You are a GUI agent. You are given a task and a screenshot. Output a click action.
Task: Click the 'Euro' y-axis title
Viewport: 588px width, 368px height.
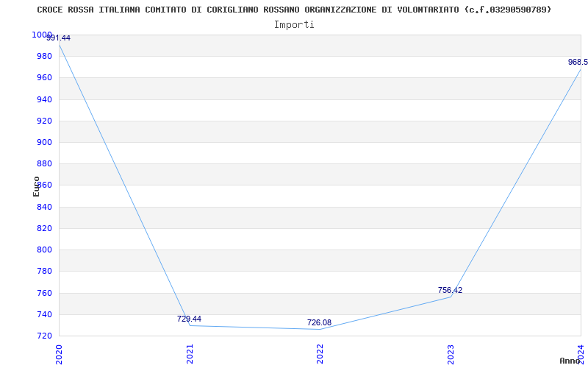pos(36,186)
